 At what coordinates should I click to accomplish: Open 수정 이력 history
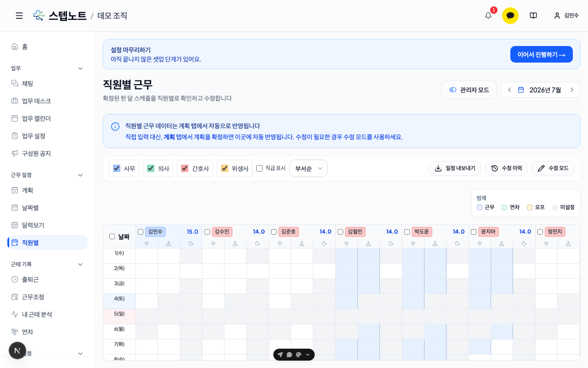coord(506,168)
